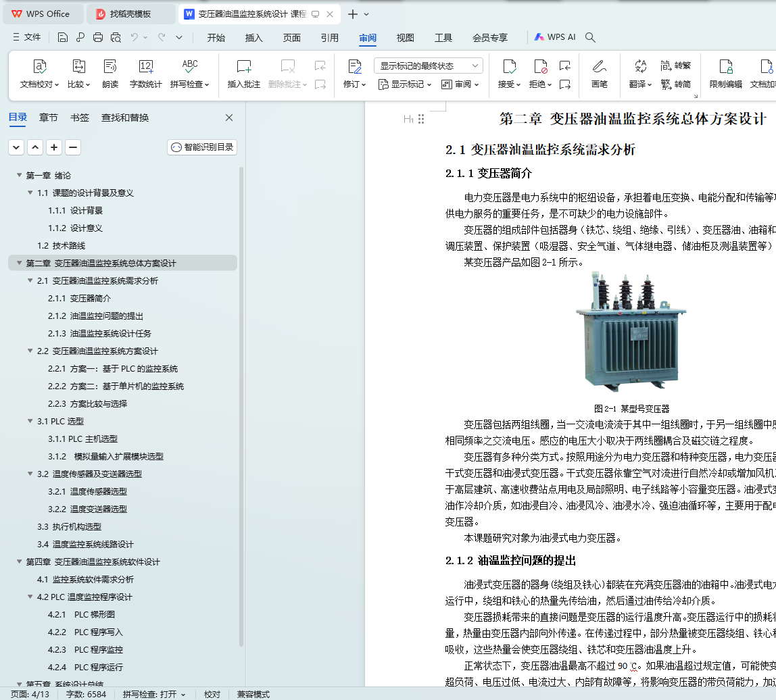Open the 会员专享 ribbon tab
Image resolution: width=776 pixels, height=700 pixels.
[x=490, y=38]
